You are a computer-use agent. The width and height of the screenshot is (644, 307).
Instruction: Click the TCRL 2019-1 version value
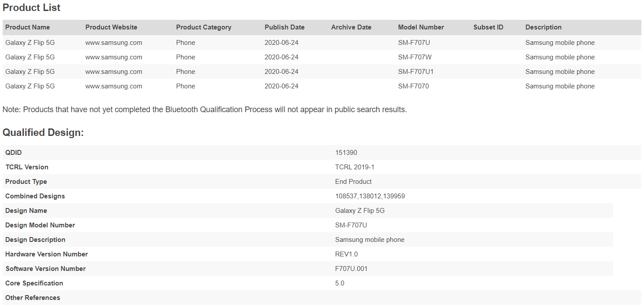355,167
